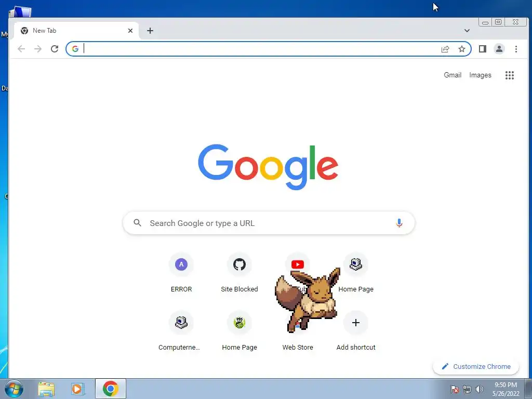Open Windows Explorer from taskbar
Screen dimensions: 532x399
coord(46,389)
